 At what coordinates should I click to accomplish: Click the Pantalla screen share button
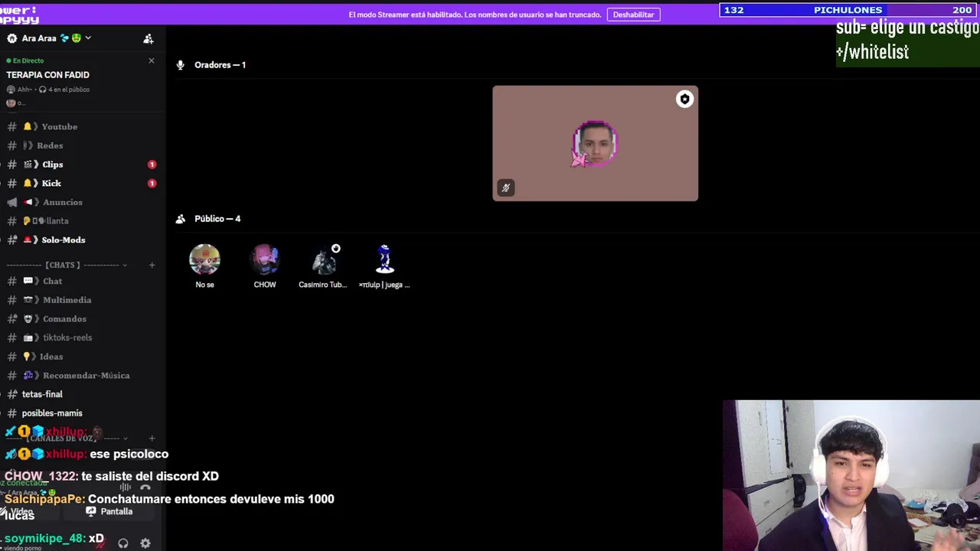pyautogui.click(x=109, y=511)
